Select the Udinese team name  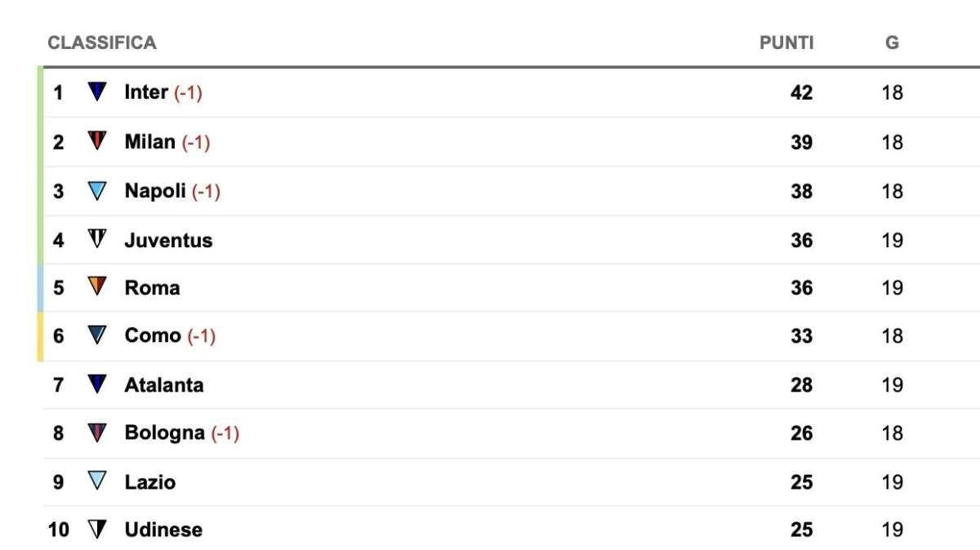(163, 530)
